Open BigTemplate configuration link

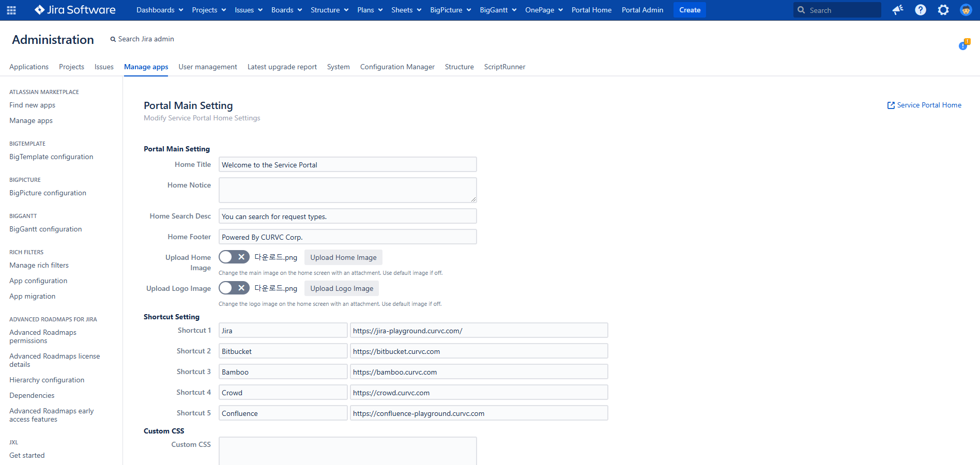point(51,157)
